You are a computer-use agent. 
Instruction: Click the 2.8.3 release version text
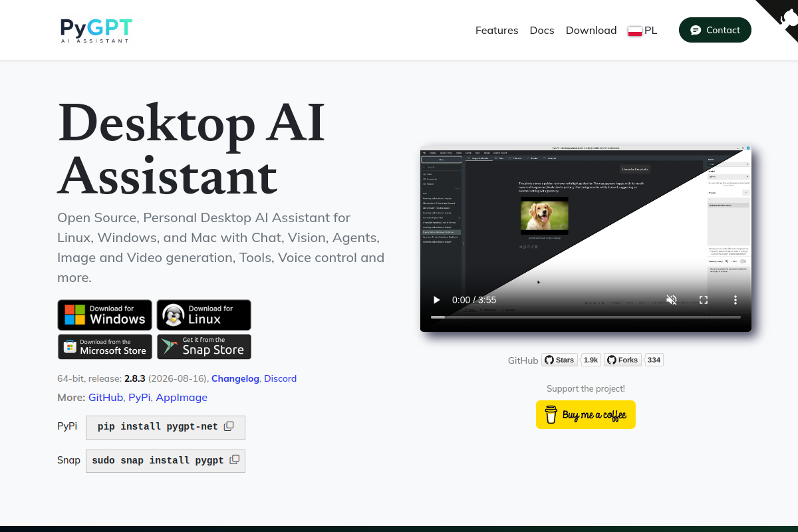coord(135,378)
